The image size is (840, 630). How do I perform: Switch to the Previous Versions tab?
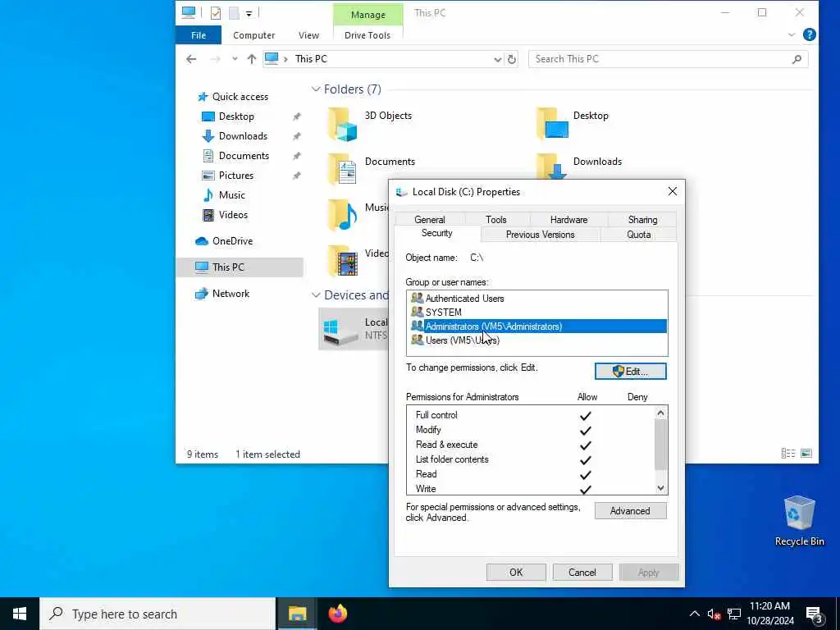[540, 235]
